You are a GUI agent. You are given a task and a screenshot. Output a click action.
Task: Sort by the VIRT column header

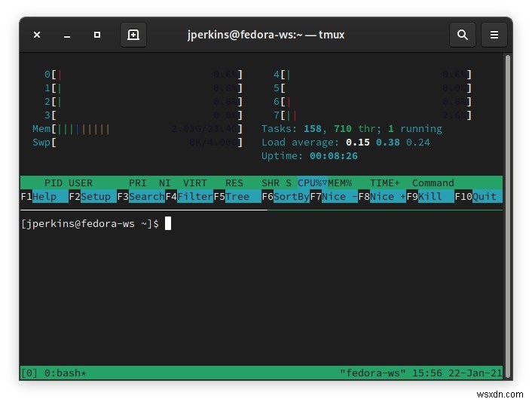194,183
